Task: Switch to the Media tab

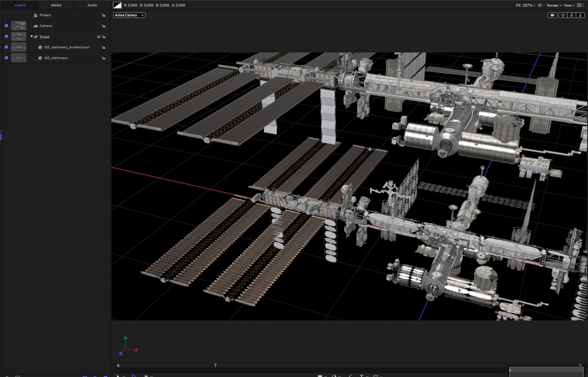Action: pyautogui.click(x=56, y=5)
